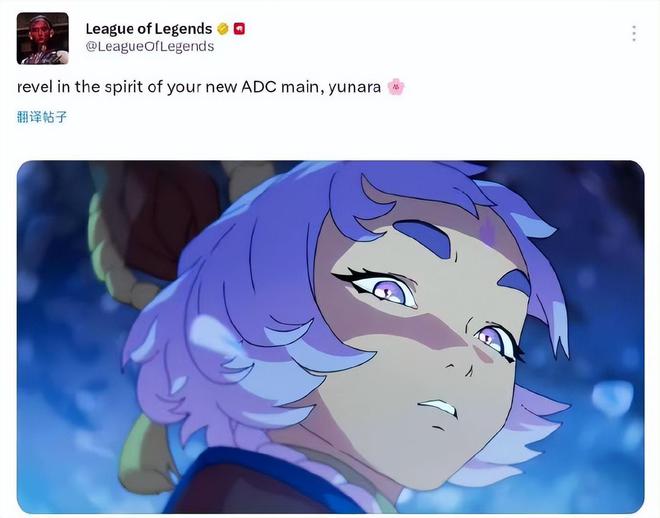Visit the @LeagueOfLegends handle link
The width and height of the screenshot is (660, 518).
click(150, 46)
